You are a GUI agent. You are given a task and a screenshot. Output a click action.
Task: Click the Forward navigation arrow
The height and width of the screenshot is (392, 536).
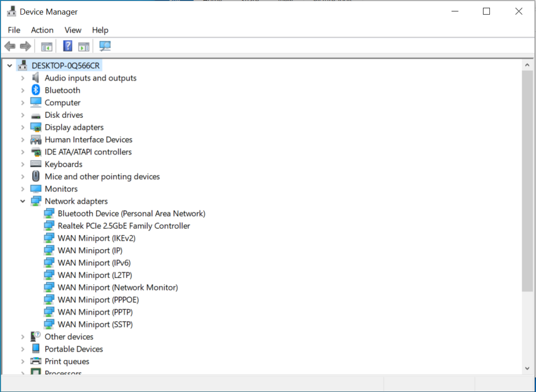[x=25, y=46]
